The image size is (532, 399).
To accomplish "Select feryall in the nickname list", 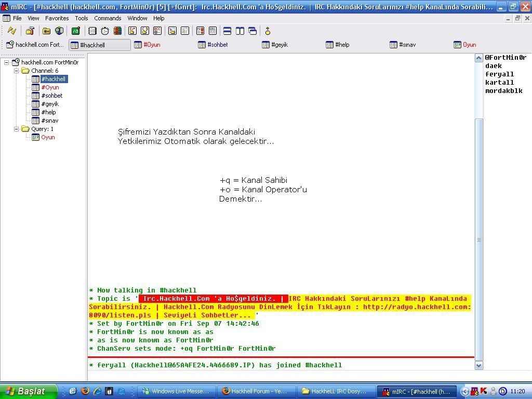I will tap(499, 74).
